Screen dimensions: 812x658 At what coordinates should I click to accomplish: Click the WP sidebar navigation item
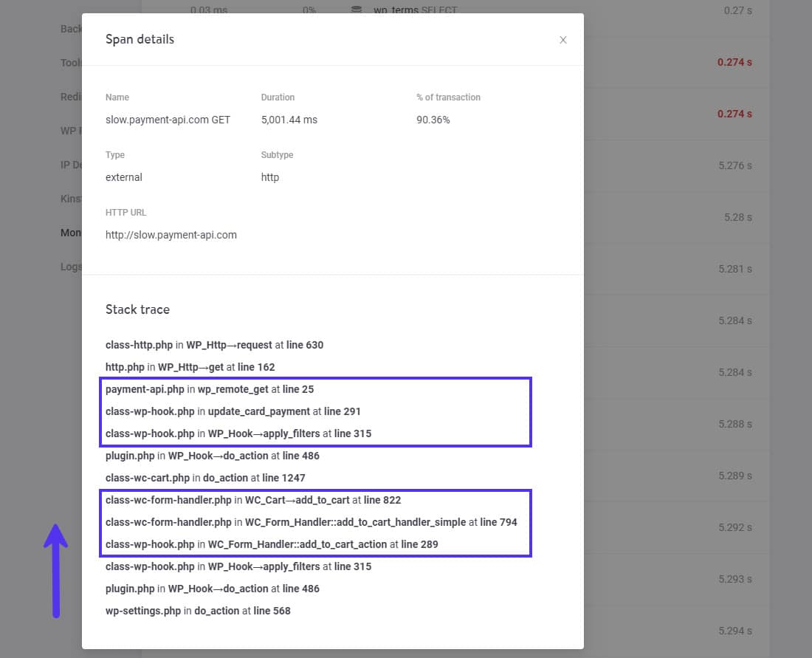point(70,131)
